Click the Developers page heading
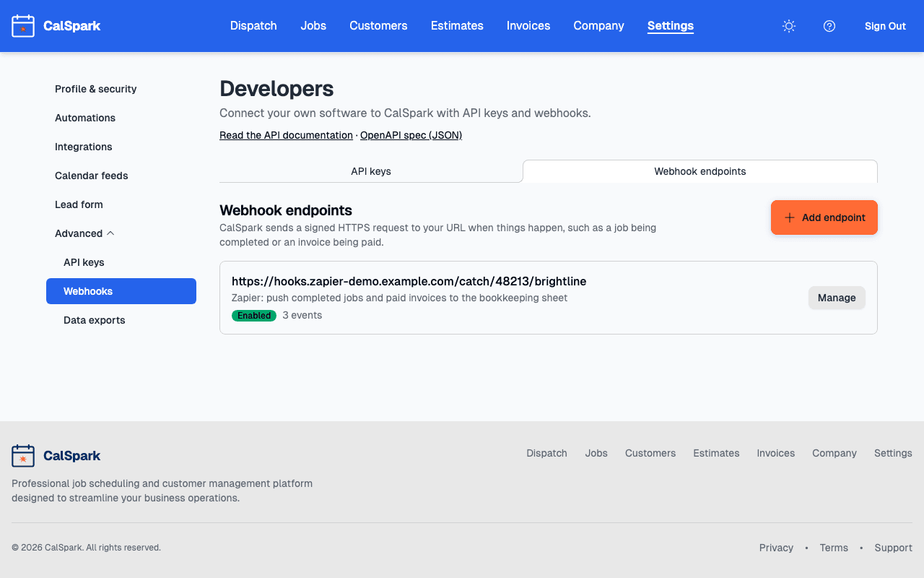Screen dimensions: 924x578 tap(276, 89)
